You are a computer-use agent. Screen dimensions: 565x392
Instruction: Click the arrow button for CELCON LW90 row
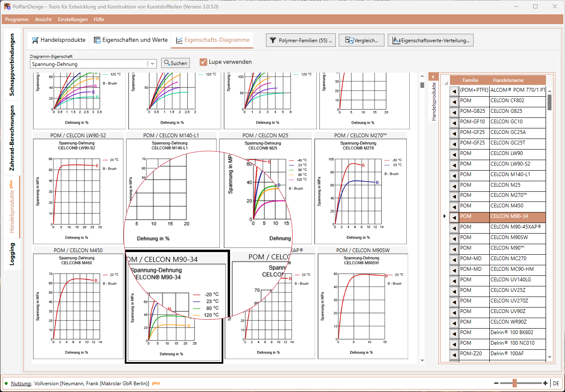[454, 154]
